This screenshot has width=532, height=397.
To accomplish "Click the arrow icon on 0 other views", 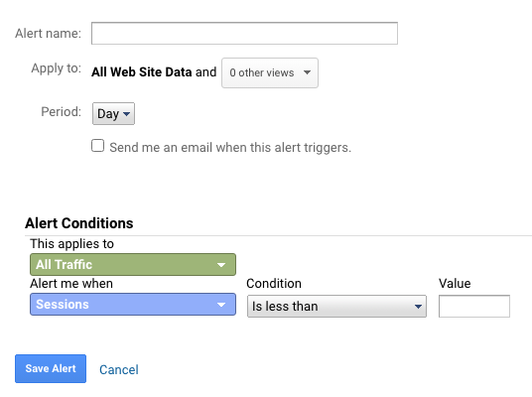I will (x=307, y=72).
